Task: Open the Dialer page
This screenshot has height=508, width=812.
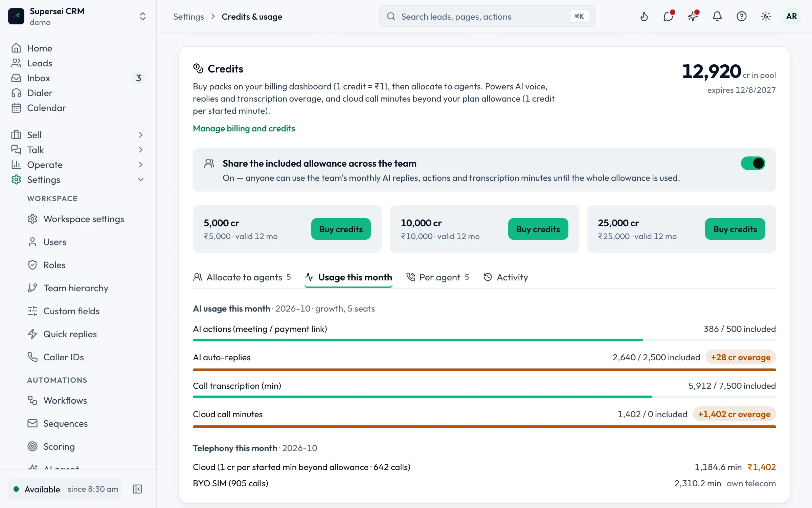Action: 78,93
